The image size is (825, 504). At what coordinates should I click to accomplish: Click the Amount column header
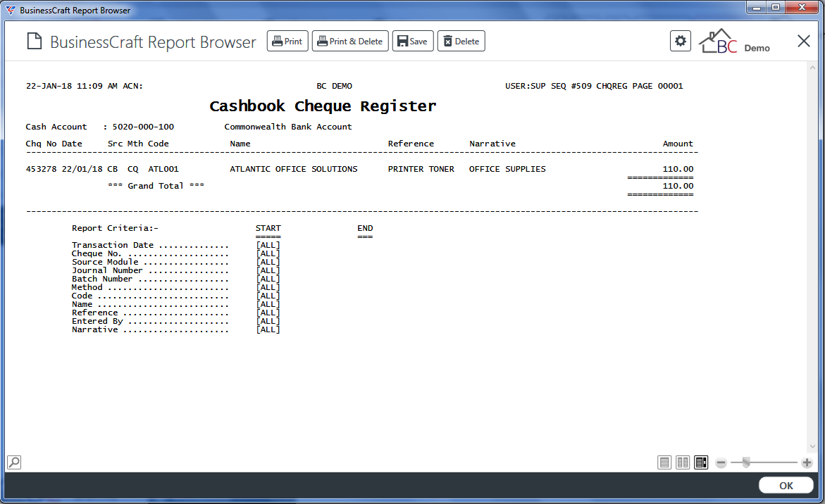pyautogui.click(x=678, y=144)
